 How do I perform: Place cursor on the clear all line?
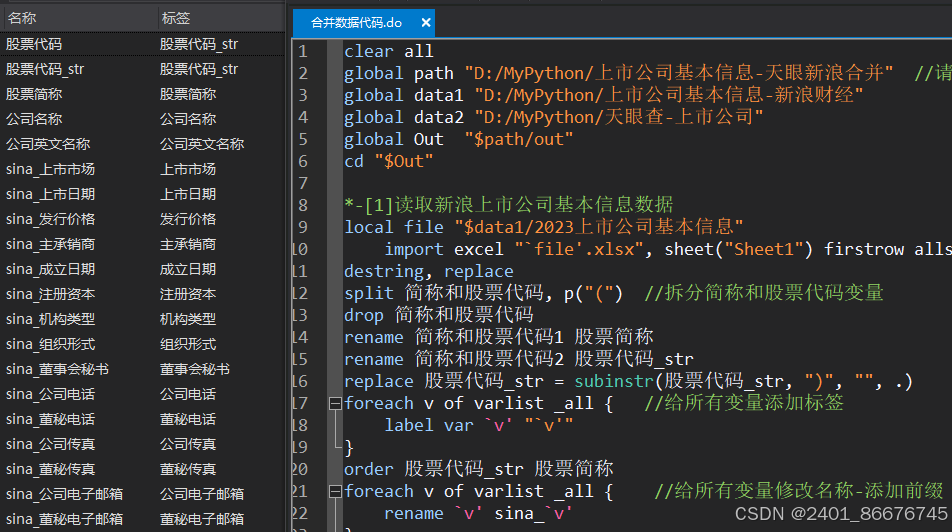(389, 51)
